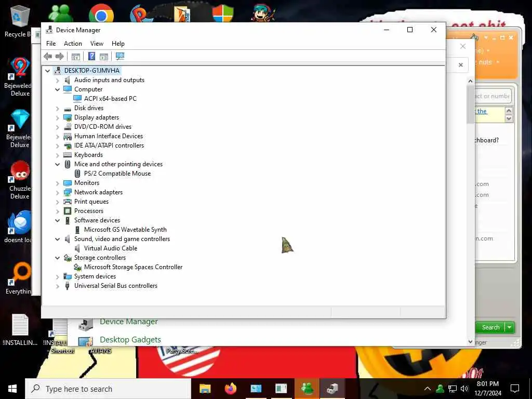Click the Forward arrow toolbar icon

tap(60, 56)
